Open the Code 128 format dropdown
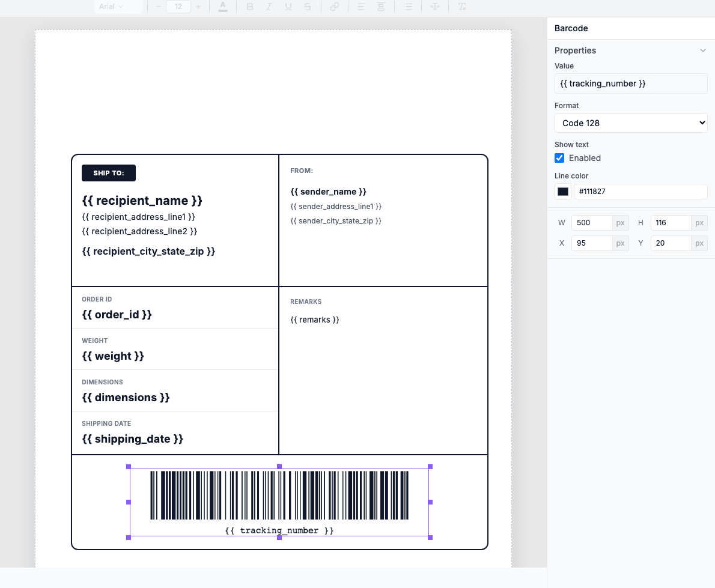The height and width of the screenshot is (588, 715). click(630, 123)
